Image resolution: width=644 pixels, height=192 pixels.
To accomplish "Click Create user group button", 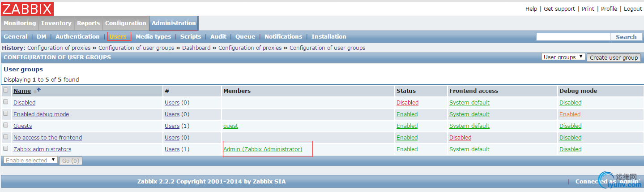I will coord(614,57).
